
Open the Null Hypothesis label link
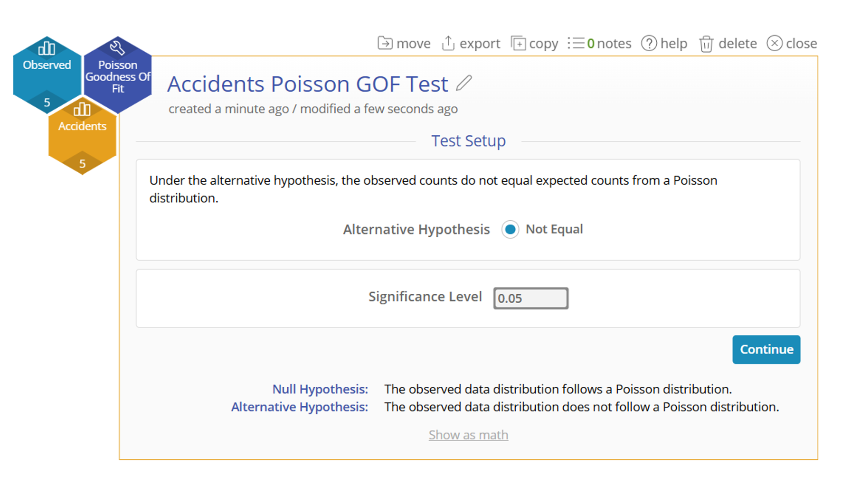point(320,389)
